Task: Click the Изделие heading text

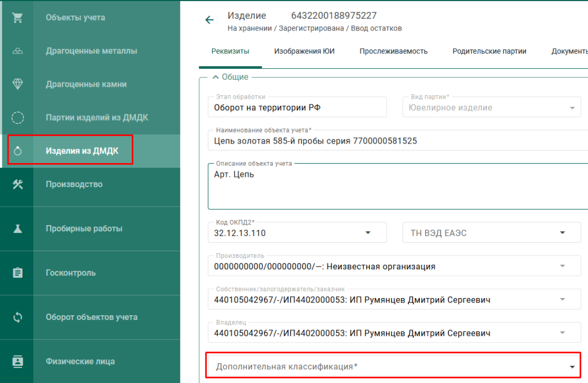Action: pos(247,16)
